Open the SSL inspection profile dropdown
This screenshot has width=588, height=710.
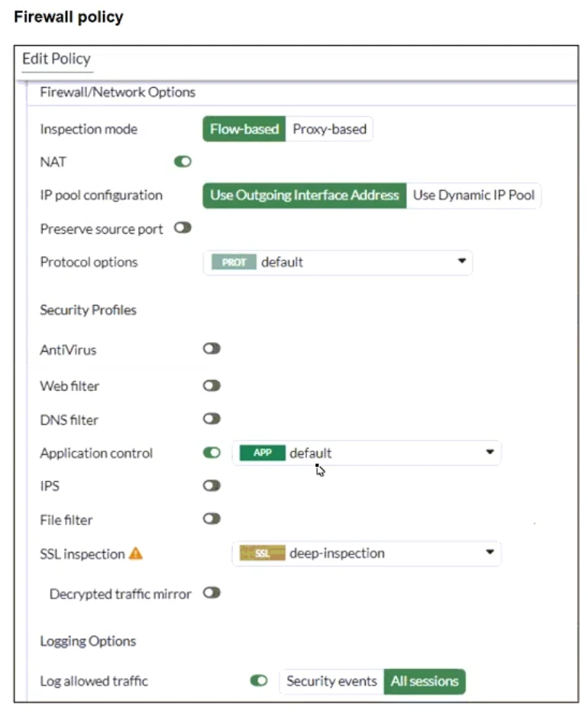click(x=489, y=553)
